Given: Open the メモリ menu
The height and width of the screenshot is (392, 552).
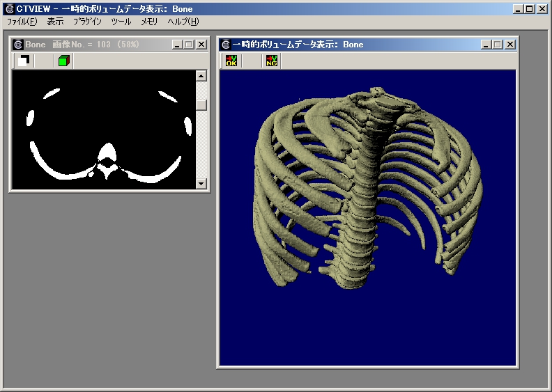Looking at the screenshot, I should point(149,22).
